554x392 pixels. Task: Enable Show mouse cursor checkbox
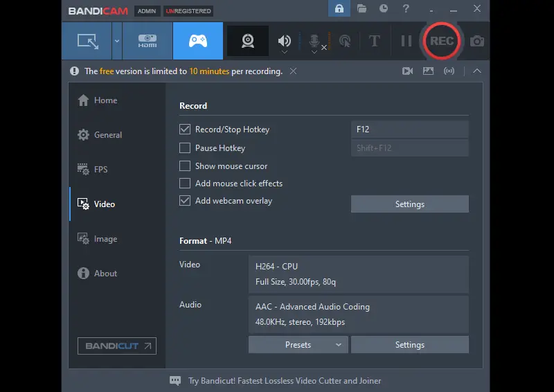(185, 166)
